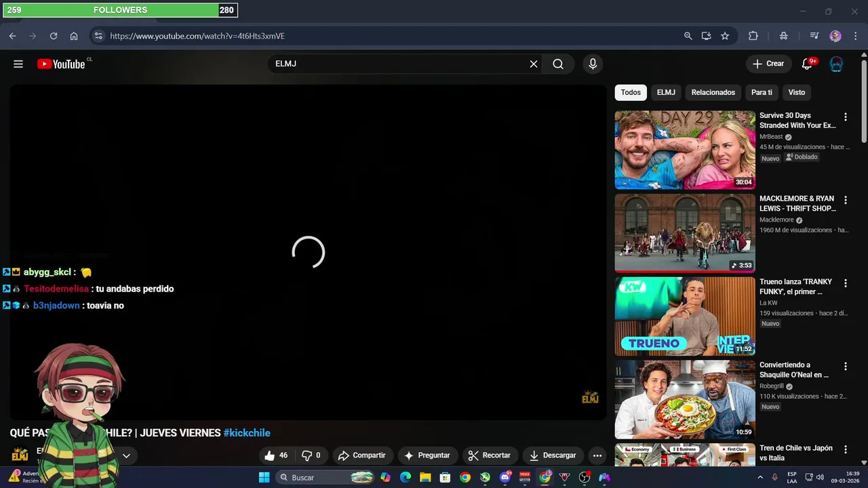Open the Macklemore Thrift Shop thumbnail
868x488 pixels.
tap(685, 233)
